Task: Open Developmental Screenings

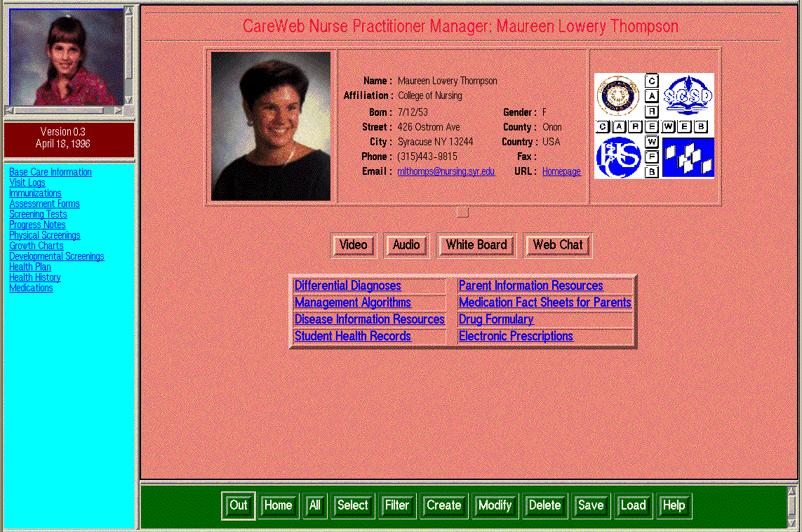Action: 57,256
